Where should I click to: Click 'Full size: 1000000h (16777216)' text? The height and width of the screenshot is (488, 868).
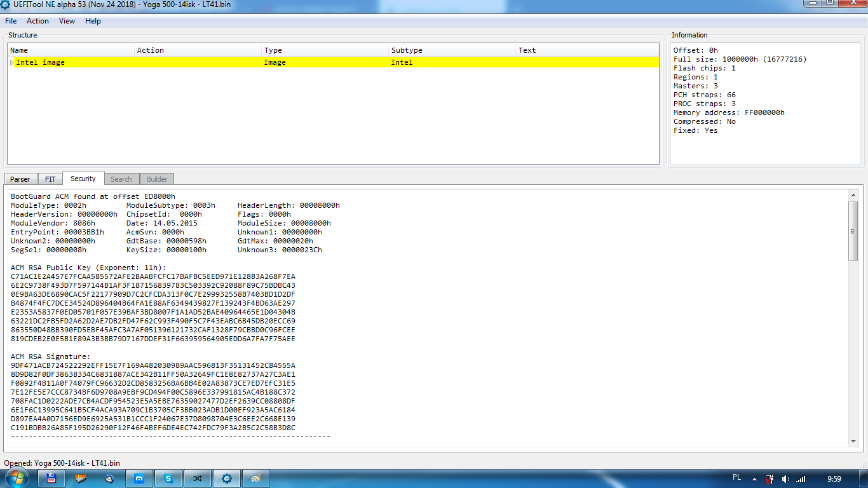point(740,59)
